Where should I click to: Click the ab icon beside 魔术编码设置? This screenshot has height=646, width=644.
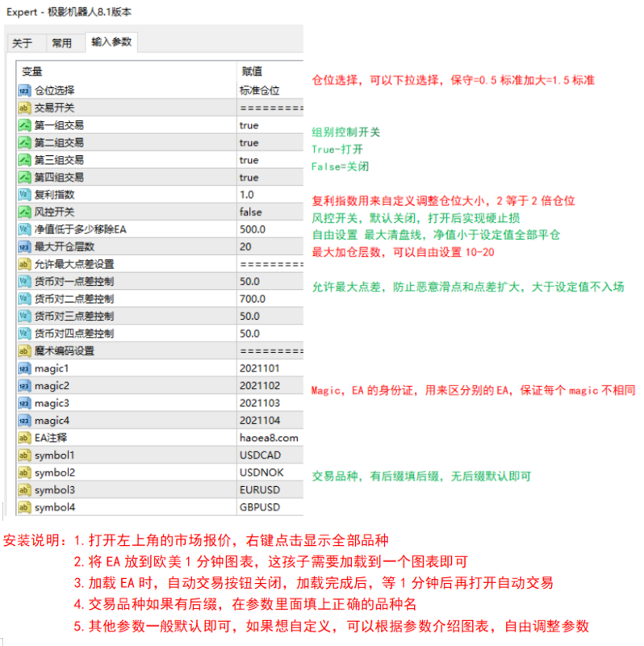pyautogui.click(x=23, y=351)
